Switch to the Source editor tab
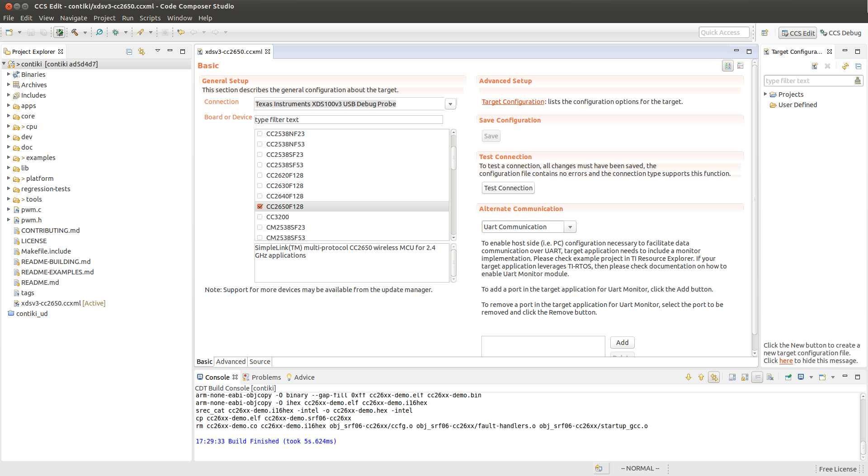The width and height of the screenshot is (868, 476). (260, 362)
